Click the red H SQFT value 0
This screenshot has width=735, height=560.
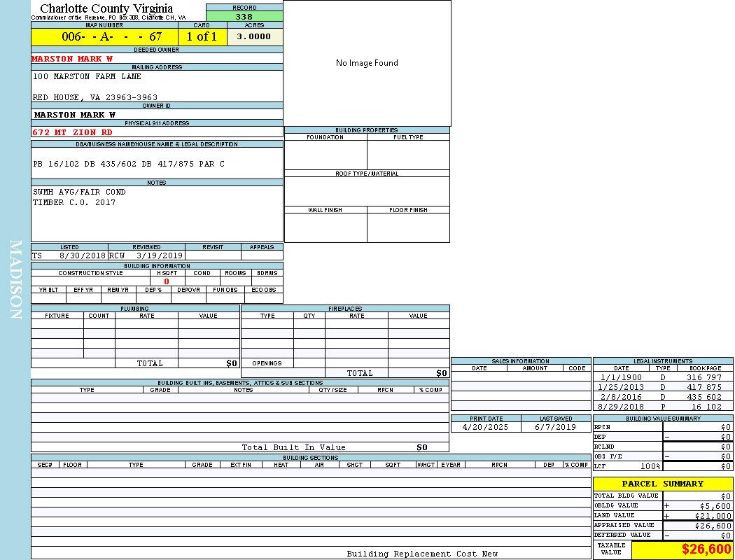click(x=167, y=281)
